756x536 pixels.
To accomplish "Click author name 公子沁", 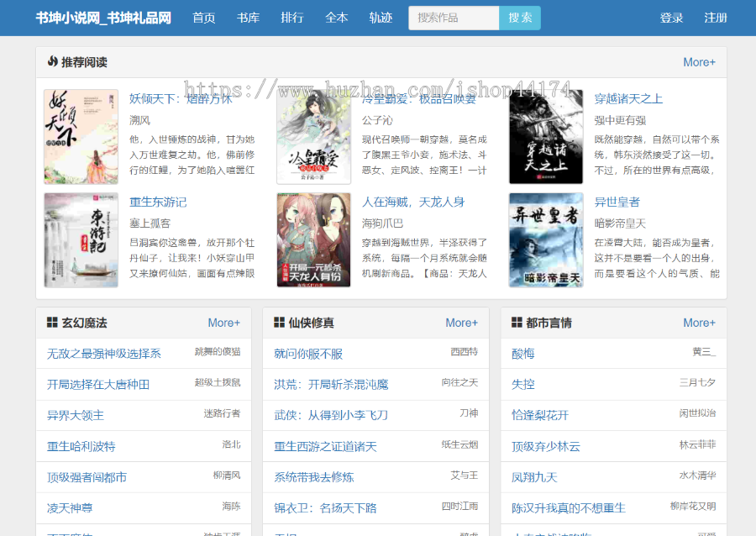I will pyautogui.click(x=377, y=120).
